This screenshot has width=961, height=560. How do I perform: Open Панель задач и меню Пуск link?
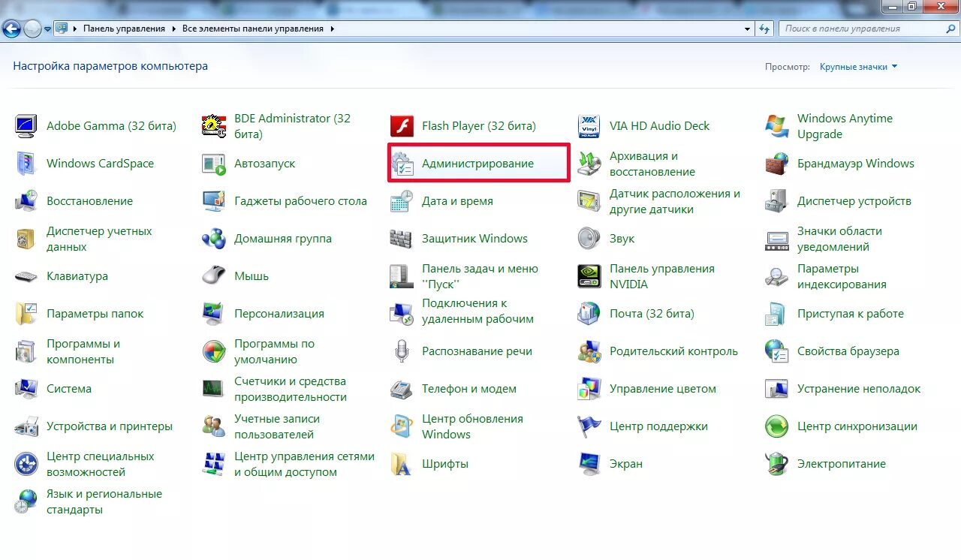coord(480,276)
